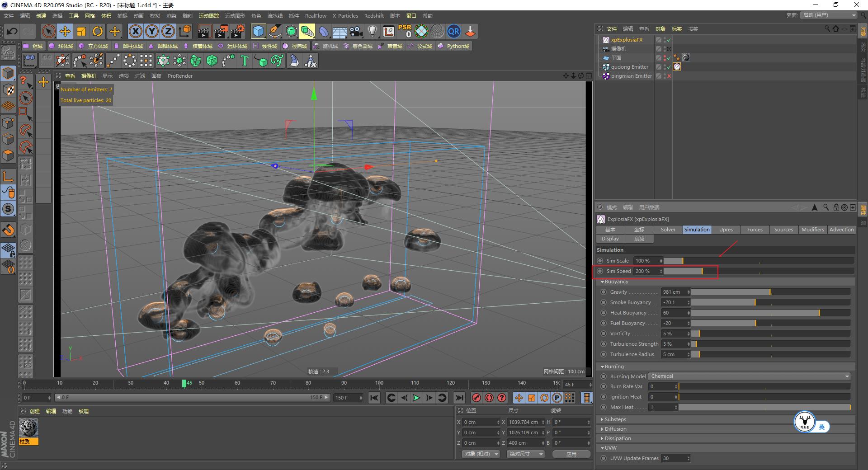The image size is (868, 470).
Task: Activate the Y-axis lock icon
Action: 152,31
